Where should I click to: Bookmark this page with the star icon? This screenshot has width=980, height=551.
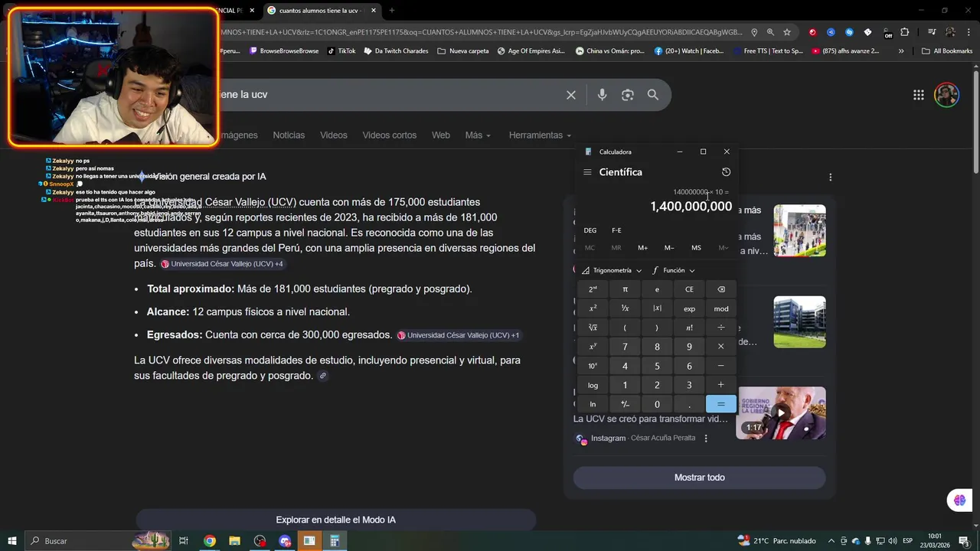tap(787, 32)
